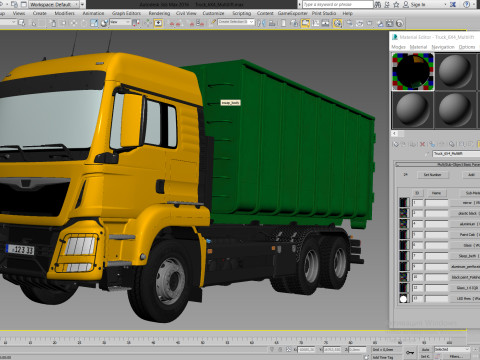Open the View reference coordinate dropdown
Image resolution: width=480 pixels, height=360 pixels.
pyautogui.click(x=120, y=22)
